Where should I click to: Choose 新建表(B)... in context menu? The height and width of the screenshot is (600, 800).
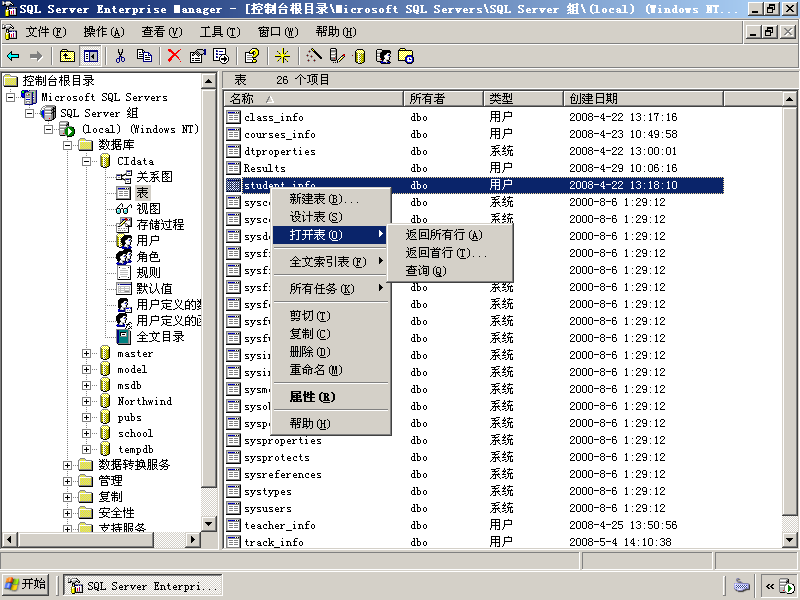[331, 199]
